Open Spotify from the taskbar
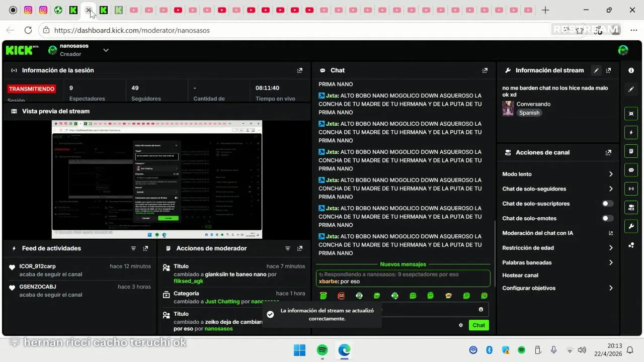The image size is (644, 362). (x=322, y=350)
